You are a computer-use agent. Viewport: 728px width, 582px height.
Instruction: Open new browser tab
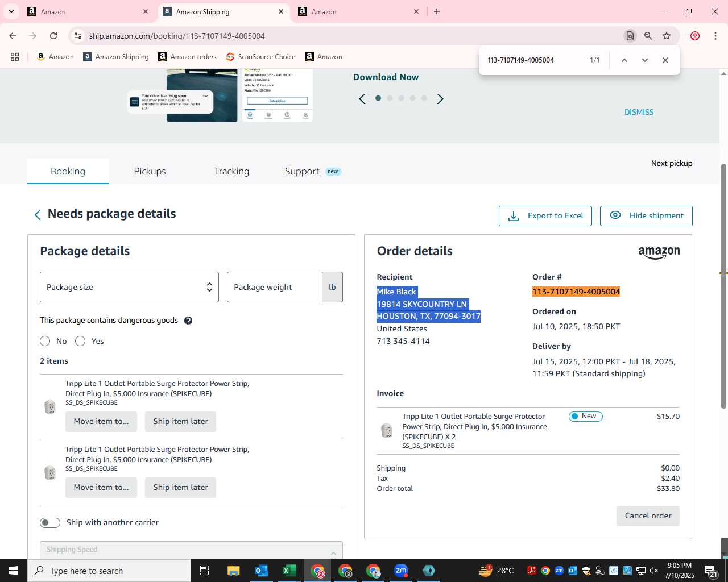(x=437, y=11)
